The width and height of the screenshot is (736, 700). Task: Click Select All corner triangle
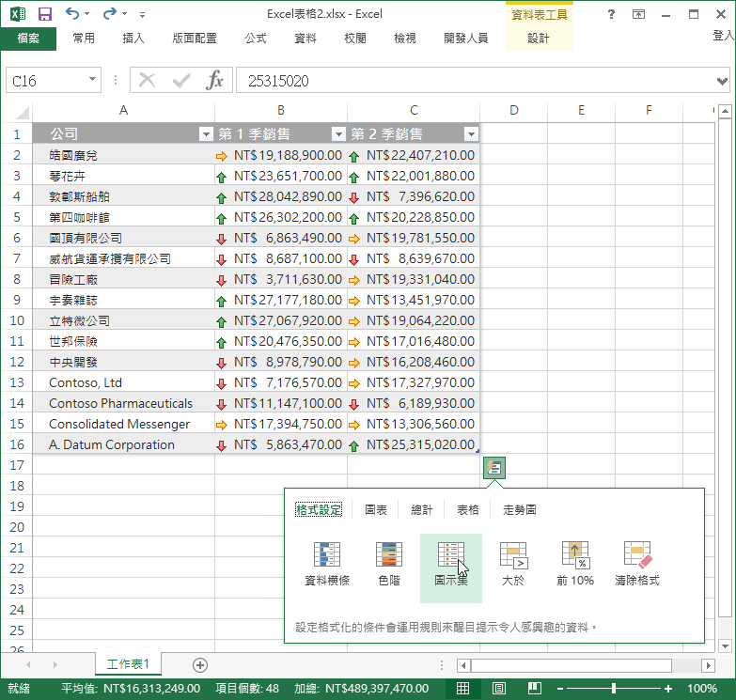(22, 112)
